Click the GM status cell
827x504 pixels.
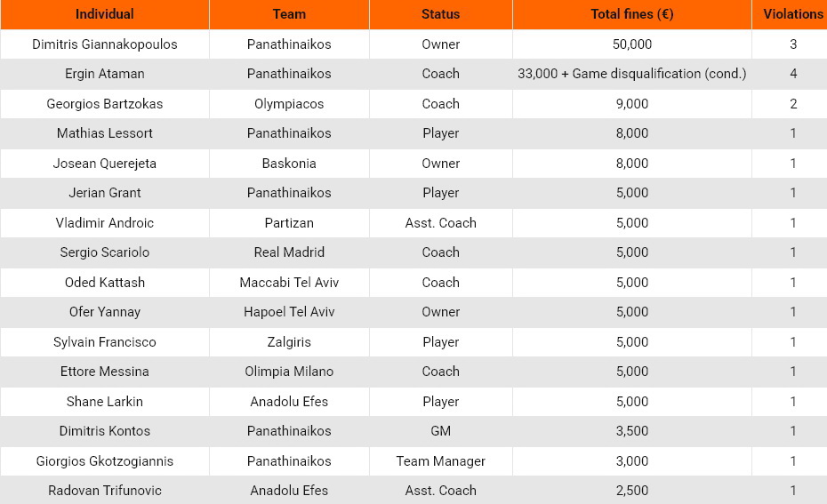[x=440, y=431]
